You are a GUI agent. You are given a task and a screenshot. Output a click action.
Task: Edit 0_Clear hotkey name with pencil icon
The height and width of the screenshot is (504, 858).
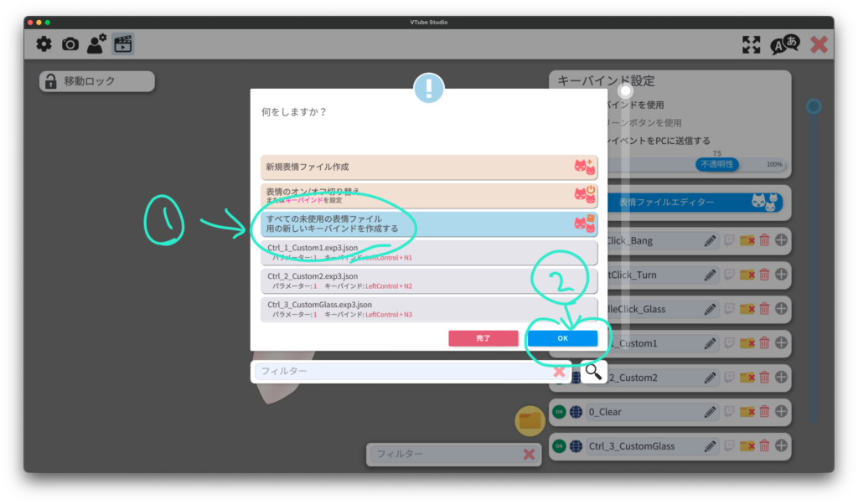pos(711,412)
